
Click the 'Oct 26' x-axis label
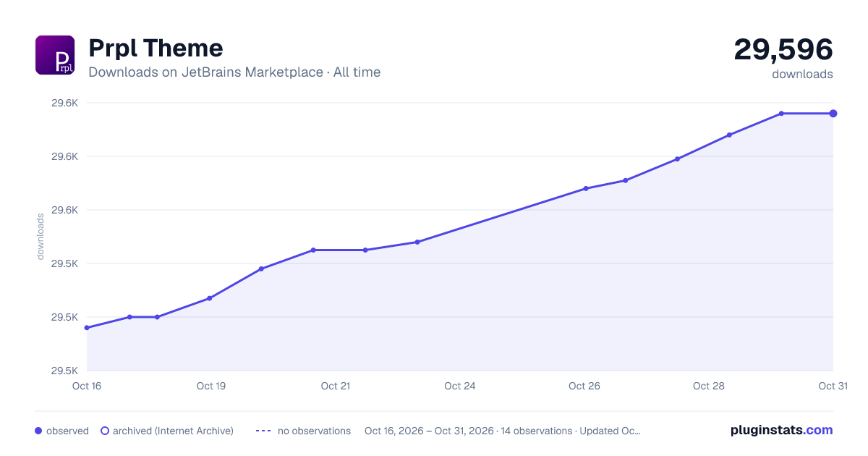tap(584, 386)
